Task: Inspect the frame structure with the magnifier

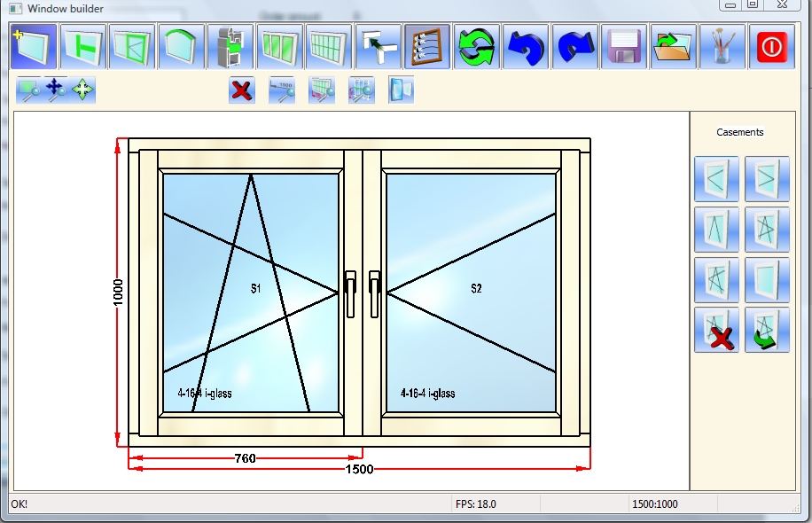Action: (362, 90)
